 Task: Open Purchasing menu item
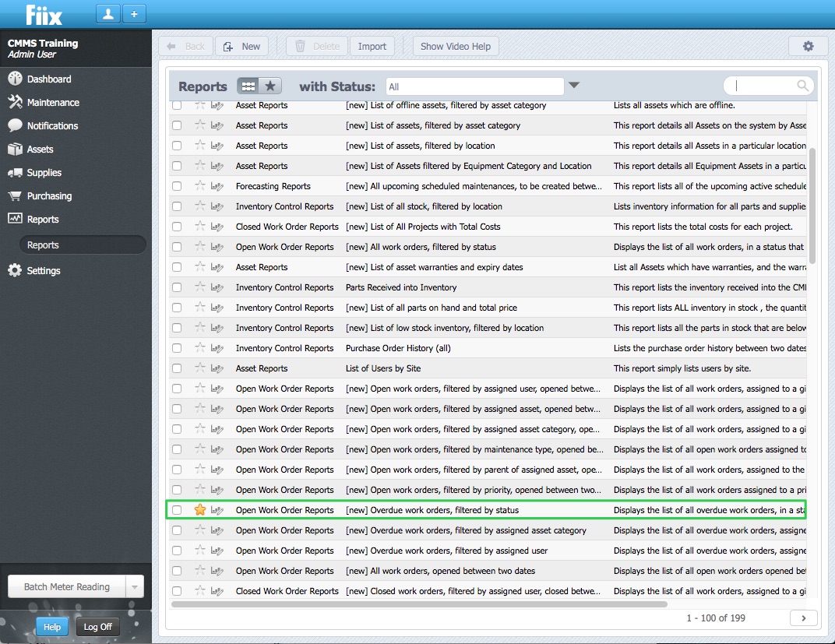50,196
